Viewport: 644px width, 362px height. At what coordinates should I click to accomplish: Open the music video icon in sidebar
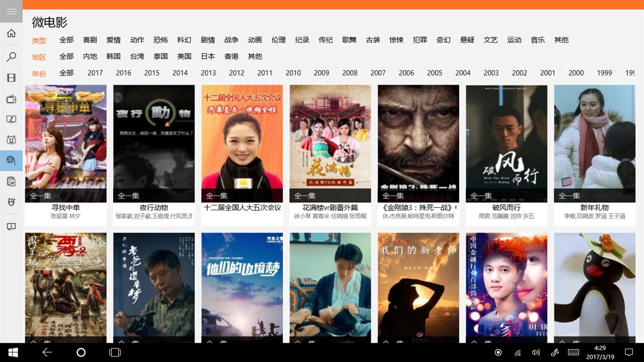11,119
